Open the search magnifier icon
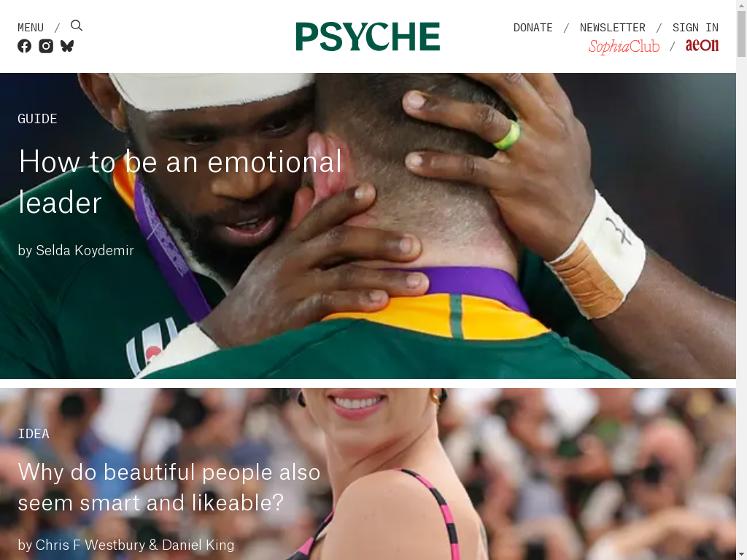This screenshot has height=560, width=747. (x=76, y=26)
